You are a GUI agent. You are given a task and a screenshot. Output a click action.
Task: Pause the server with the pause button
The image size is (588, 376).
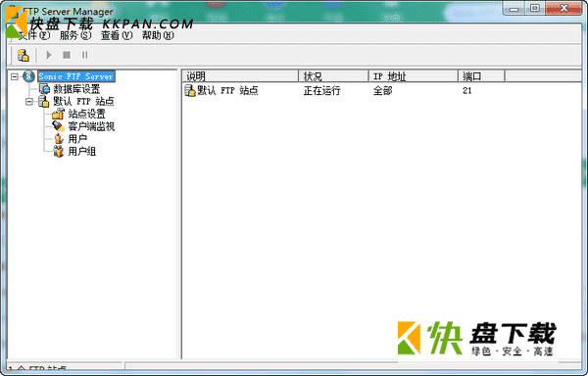[84, 55]
